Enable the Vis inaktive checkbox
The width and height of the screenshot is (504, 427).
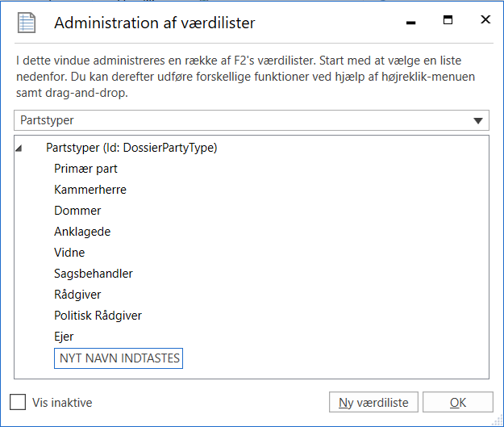tap(18, 402)
